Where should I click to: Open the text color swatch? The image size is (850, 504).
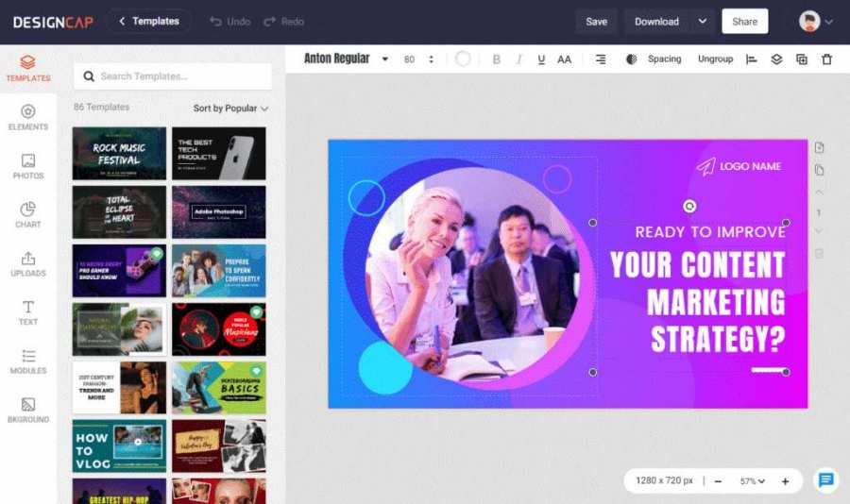[x=463, y=59]
